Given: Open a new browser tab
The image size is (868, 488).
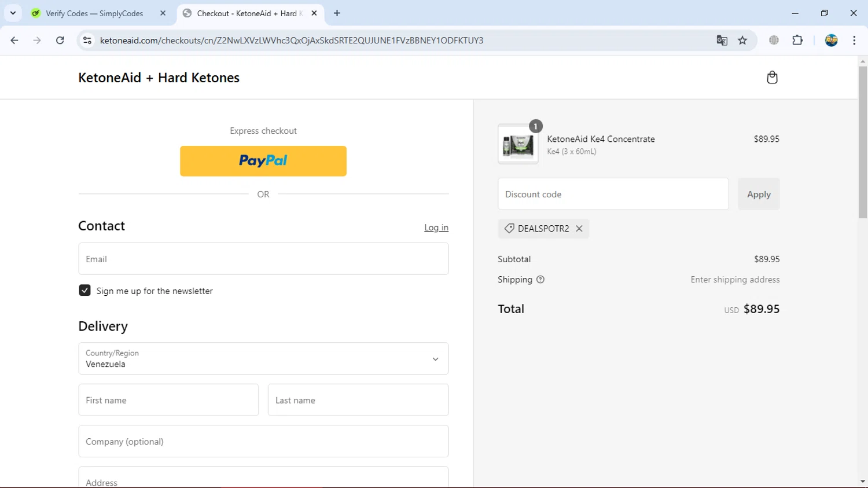Looking at the screenshot, I should point(337,13).
